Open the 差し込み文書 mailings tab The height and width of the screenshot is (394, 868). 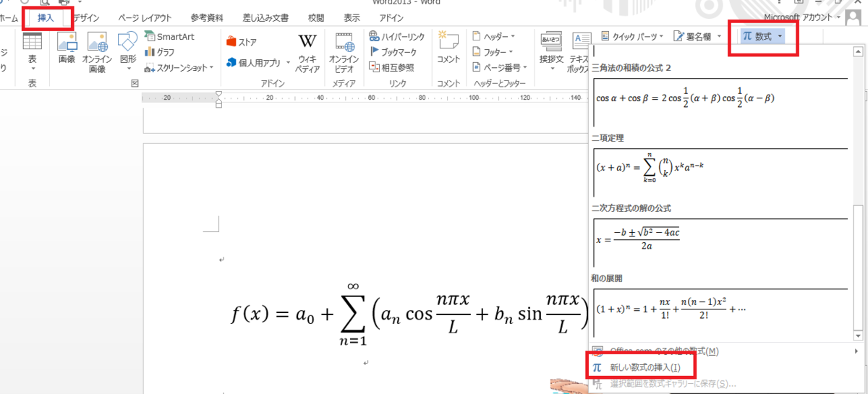click(x=266, y=18)
